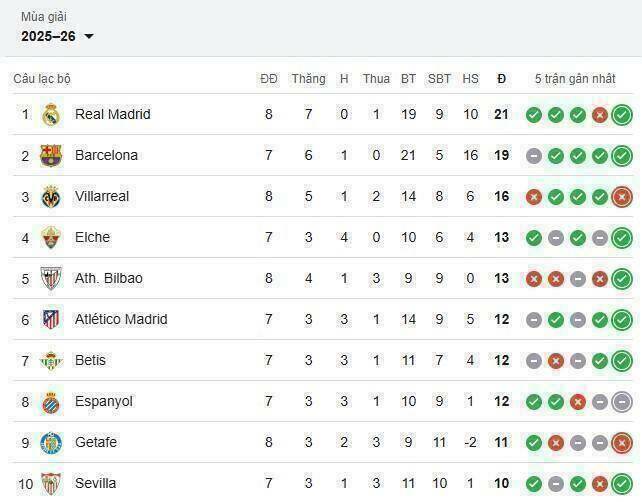Click the Villarreal club crest
This screenshot has width=642, height=502.
[52, 197]
